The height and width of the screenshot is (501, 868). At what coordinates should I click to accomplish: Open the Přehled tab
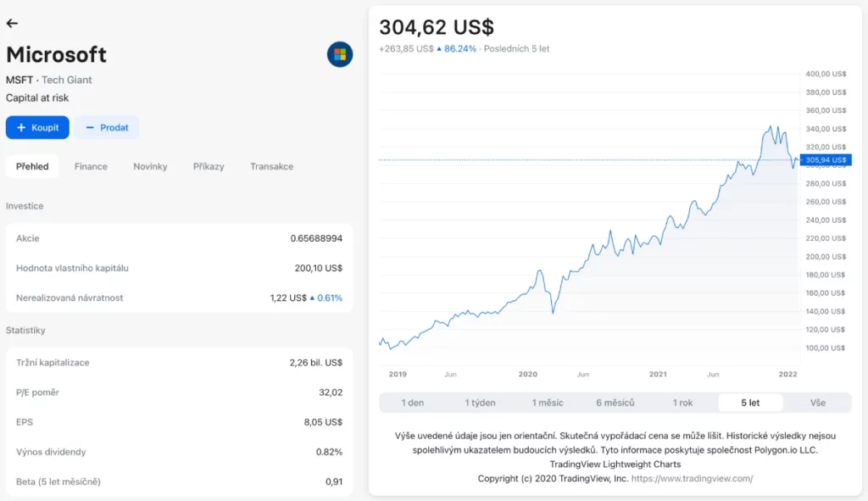pos(32,166)
